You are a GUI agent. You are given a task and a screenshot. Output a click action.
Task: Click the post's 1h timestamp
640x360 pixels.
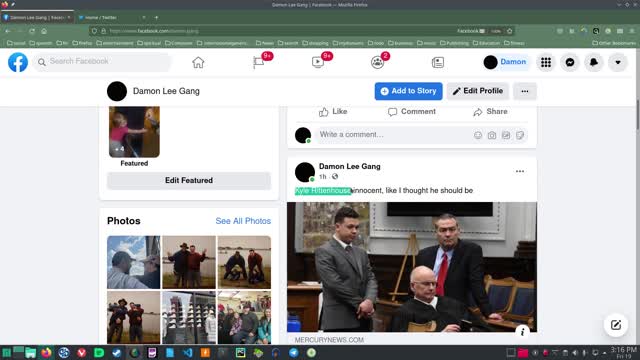point(322,177)
